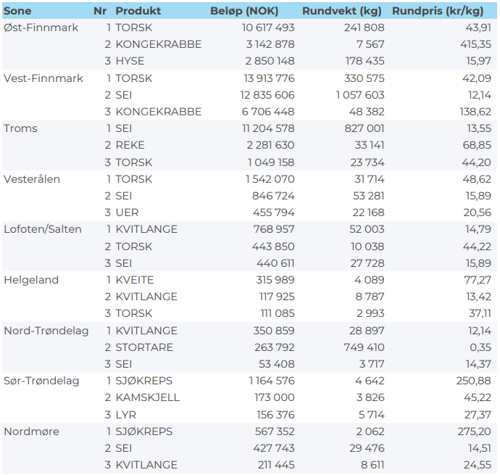Click the Vest-Finnmark zone cell

point(43,78)
